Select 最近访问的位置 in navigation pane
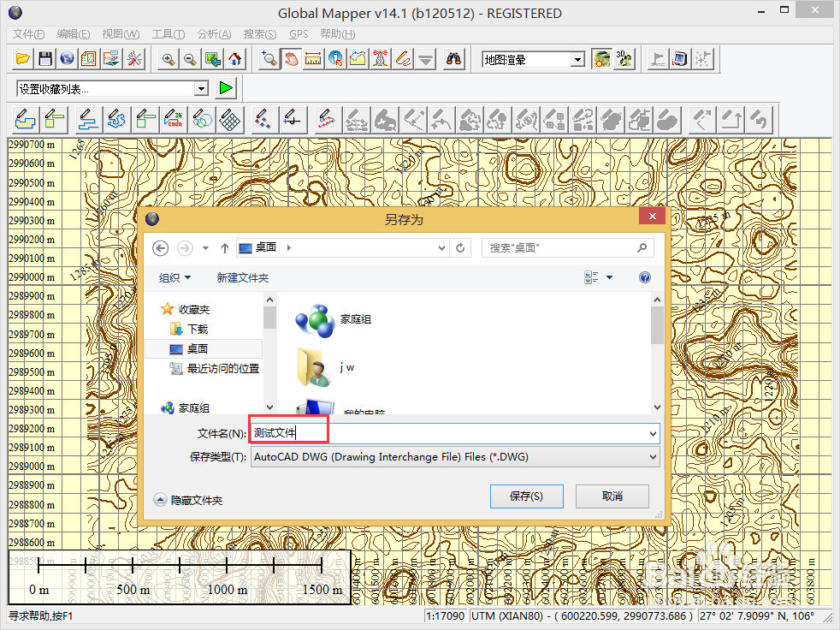Screen dimensions: 840x630 (x=215, y=368)
